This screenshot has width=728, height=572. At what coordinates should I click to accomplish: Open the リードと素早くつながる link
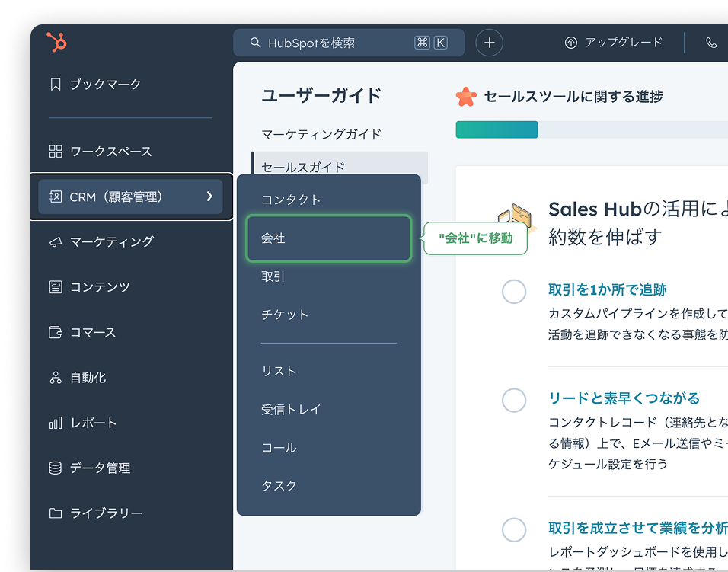624,398
